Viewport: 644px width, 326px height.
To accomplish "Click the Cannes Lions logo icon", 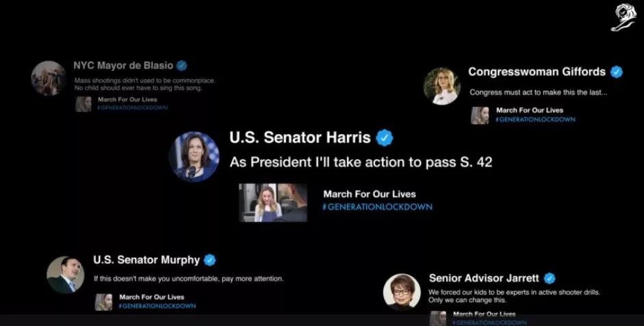I will [x=623, y=17].
